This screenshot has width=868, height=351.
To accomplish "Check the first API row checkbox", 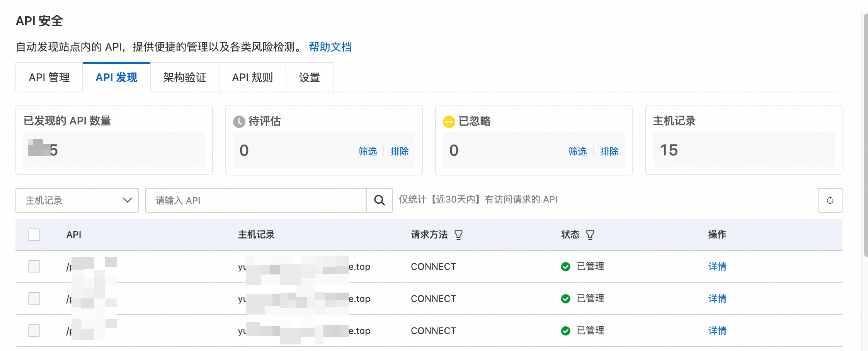I will pos(34,266).
